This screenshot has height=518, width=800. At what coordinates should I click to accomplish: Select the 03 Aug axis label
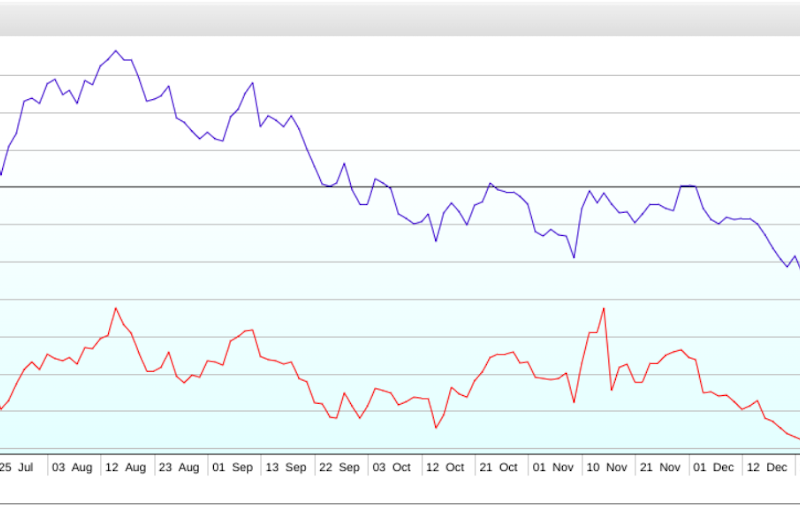point(72,467)
